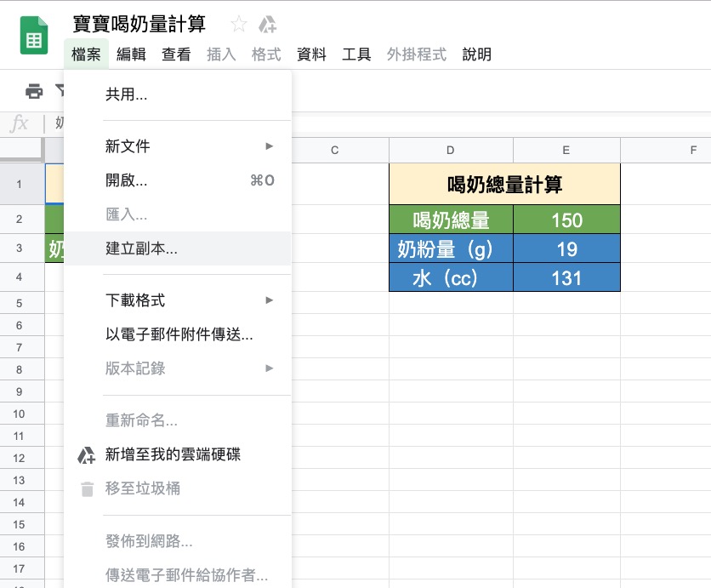Select the cell containing 150
The image size is (711, 588).
[566, 220]
